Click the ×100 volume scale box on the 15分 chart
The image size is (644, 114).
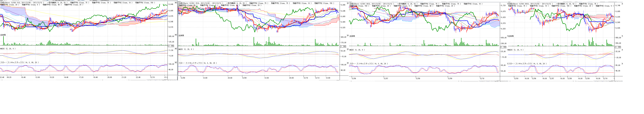(x=343, y=46)
